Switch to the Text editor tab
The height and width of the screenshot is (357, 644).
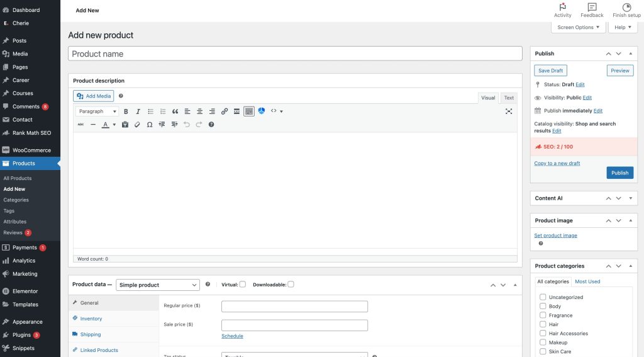point(509,98)
